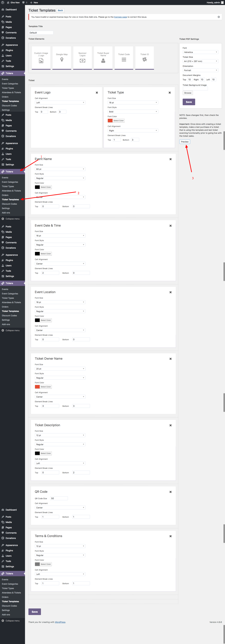Click Select Color under Event Location

tap(46, 320)
